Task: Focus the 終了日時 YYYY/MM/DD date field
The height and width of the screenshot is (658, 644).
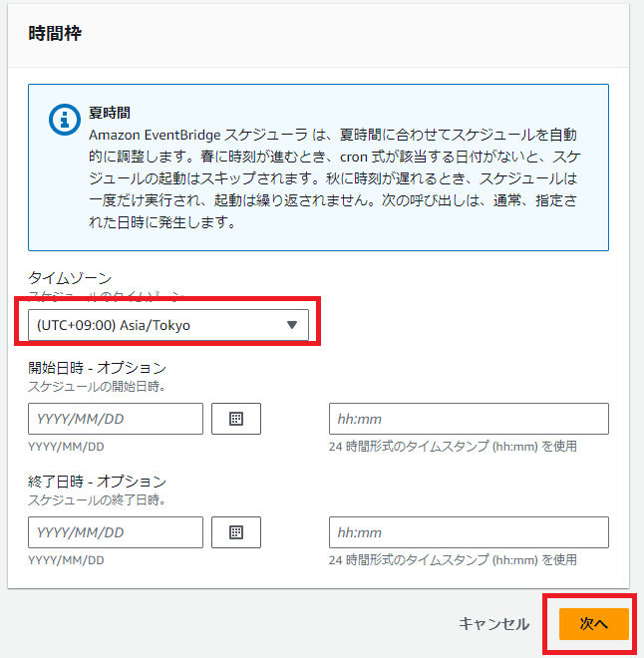Action: [116, 532]
